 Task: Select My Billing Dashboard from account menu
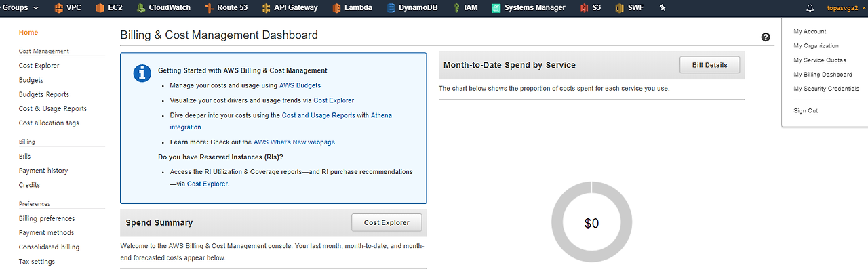pos(823,75)
